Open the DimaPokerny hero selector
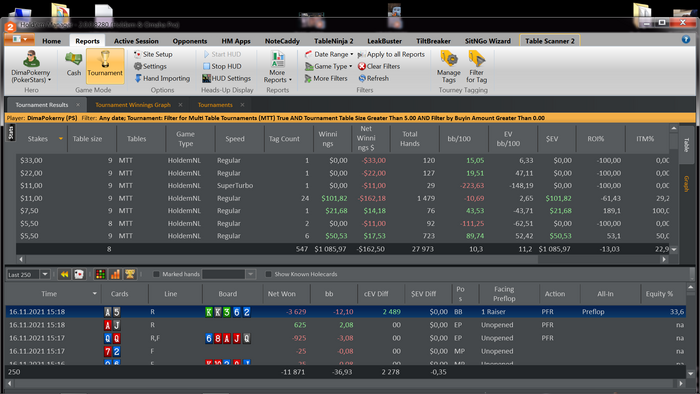This screenshot has width=700, height=394. 31,66
